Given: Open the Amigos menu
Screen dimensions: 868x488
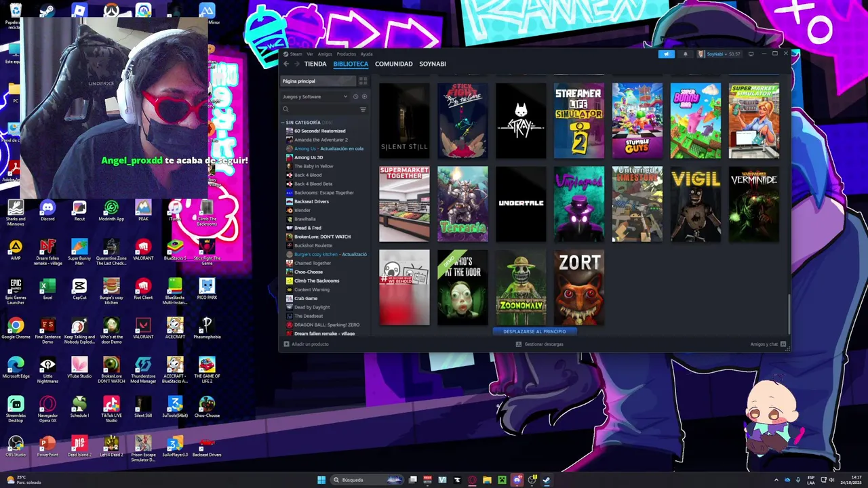Looking at the screenshot, I should point(325,54).
